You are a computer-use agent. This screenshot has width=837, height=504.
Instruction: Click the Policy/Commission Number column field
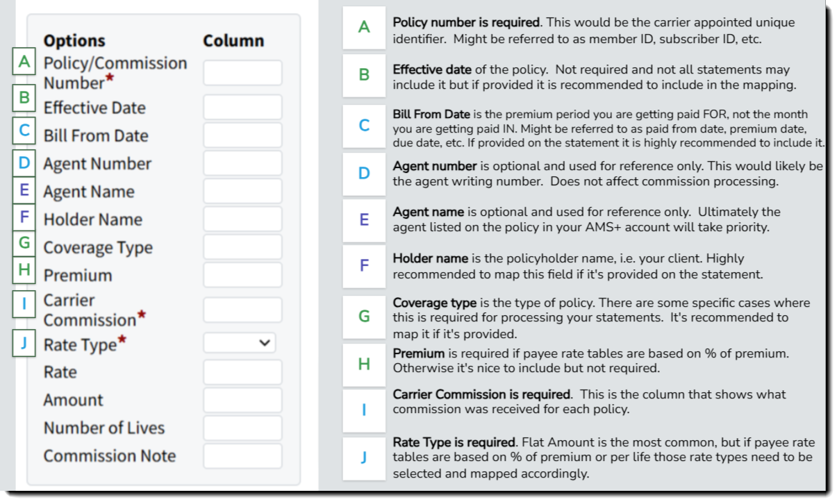[x=242, y=73]
